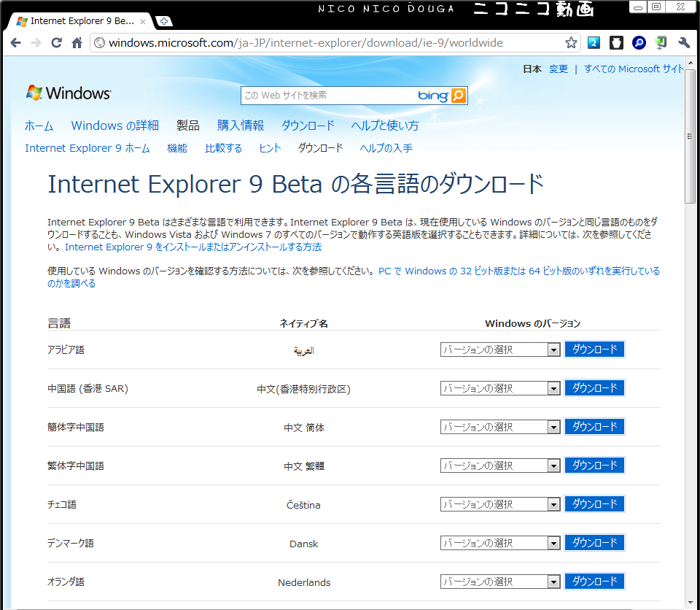The height and width of the screenshot is (610, 700).
Task: Click the address bar URL
Action: tap(306, 43)
